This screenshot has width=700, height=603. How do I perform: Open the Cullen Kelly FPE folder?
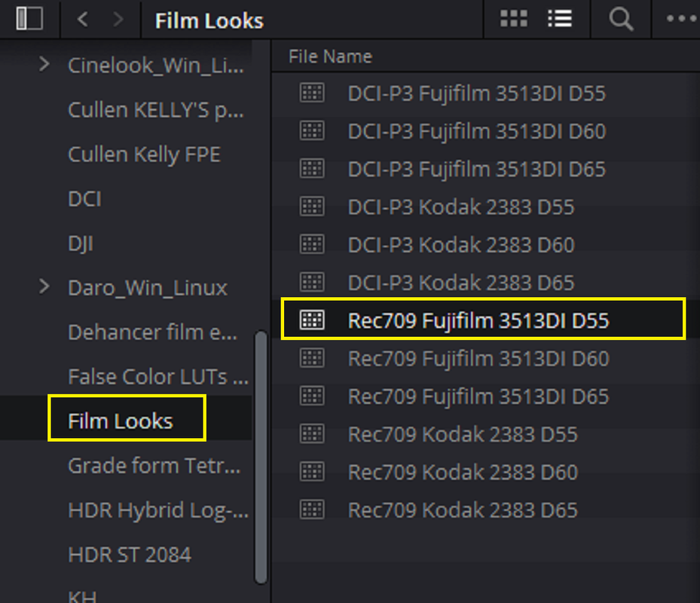coord(144,155)
